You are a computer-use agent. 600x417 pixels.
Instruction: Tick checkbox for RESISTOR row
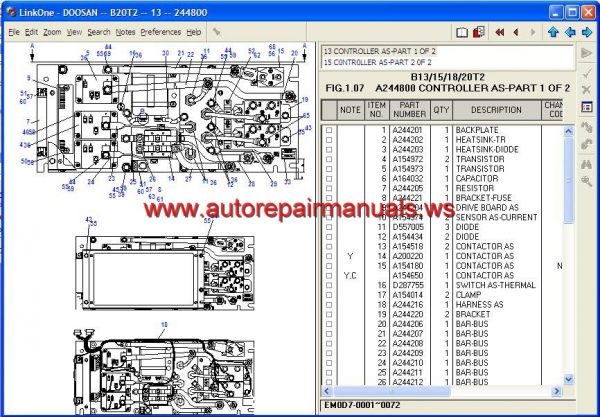click(329, 188)
